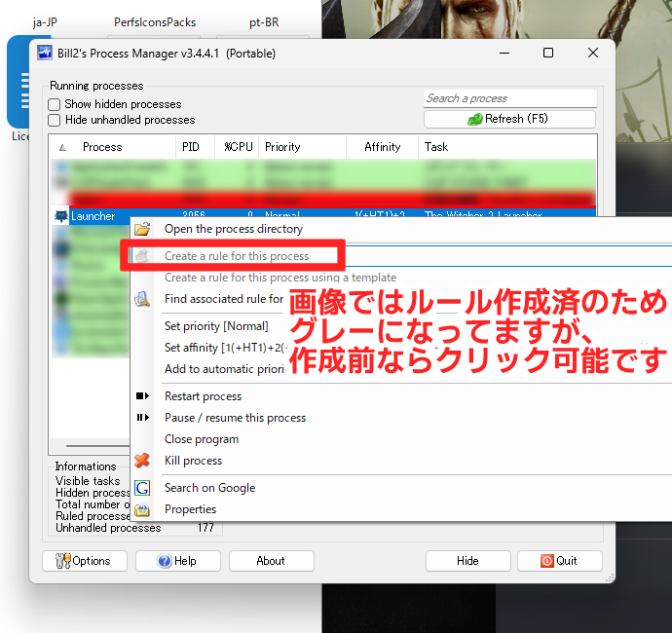
Task: Minimize the Process Manager window
Action: [x=504, y=53]
